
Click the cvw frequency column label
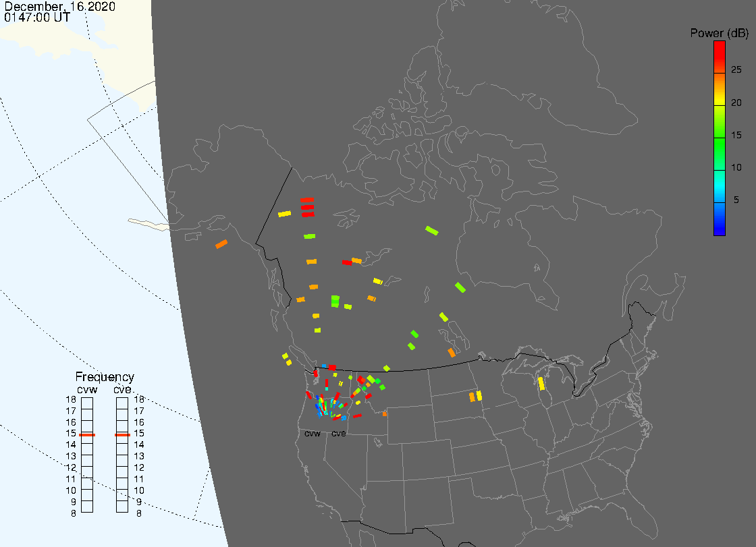pos(87,389)
